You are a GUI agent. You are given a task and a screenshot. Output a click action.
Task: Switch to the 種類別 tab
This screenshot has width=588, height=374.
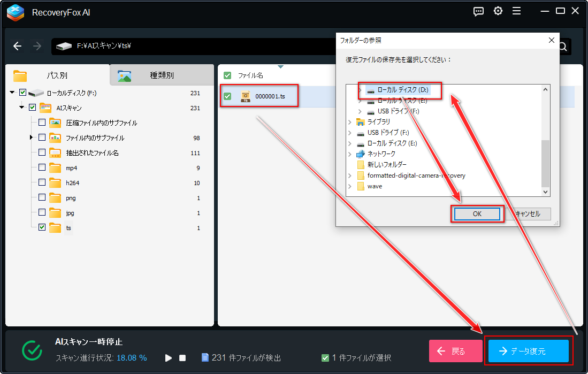coord(162,75)
